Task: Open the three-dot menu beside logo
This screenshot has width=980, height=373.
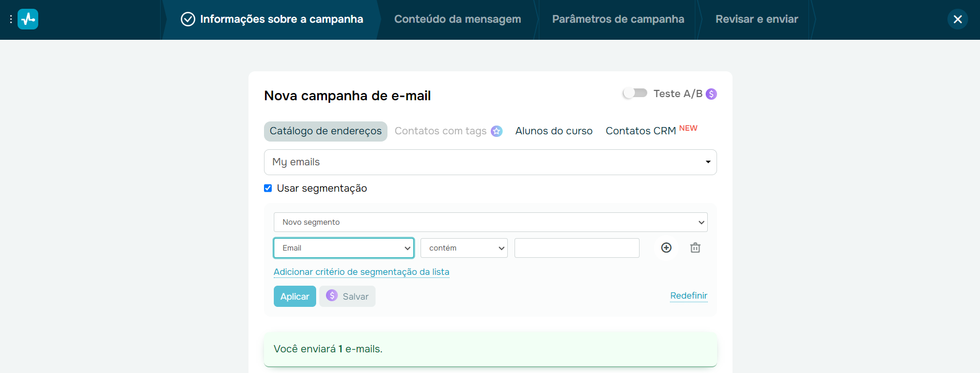Action: tap(11, 20)
